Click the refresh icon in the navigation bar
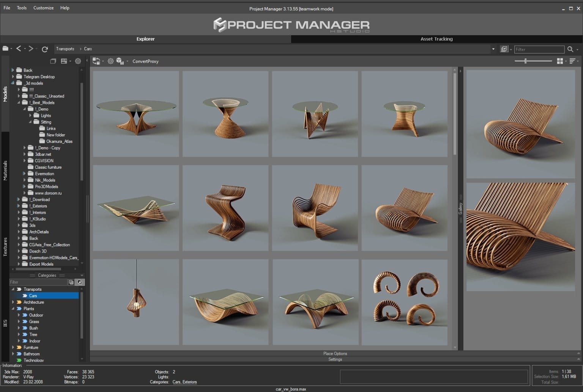Image resolution: width=583 pixels, height=392 pixels. 45,49
